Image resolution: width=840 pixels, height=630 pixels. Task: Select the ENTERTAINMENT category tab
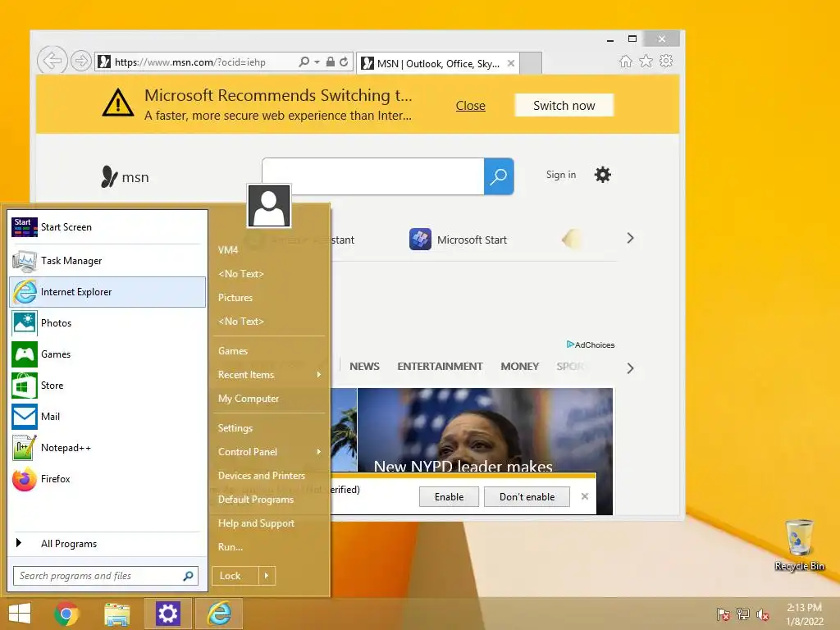click(440, 367)
